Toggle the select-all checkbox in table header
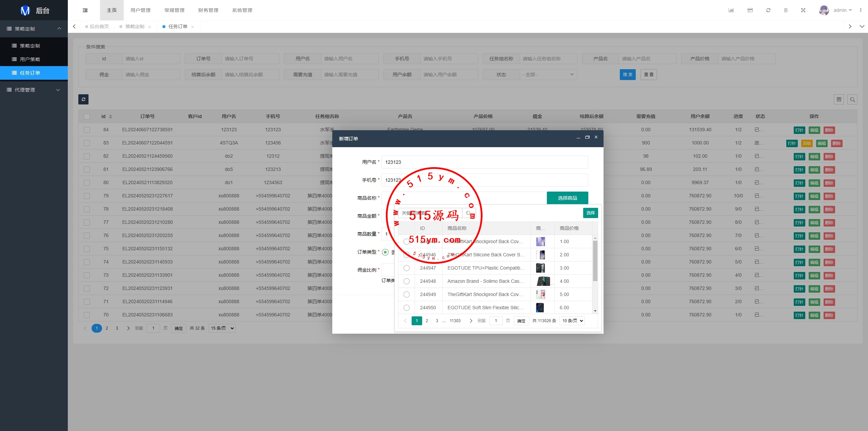Viewport: 868px width, 431px height. 87,116
